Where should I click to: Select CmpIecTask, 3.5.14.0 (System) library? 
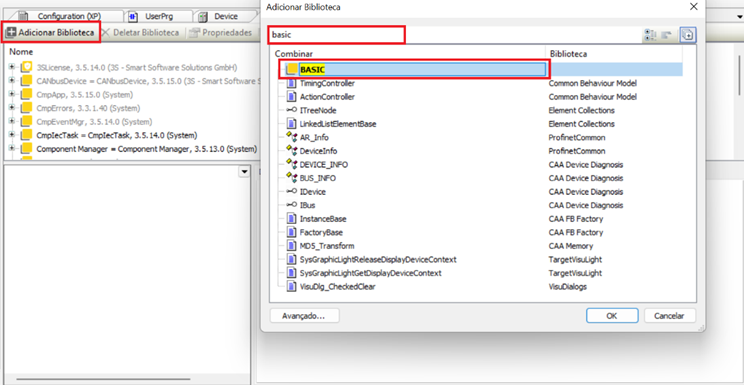point(117,135)
